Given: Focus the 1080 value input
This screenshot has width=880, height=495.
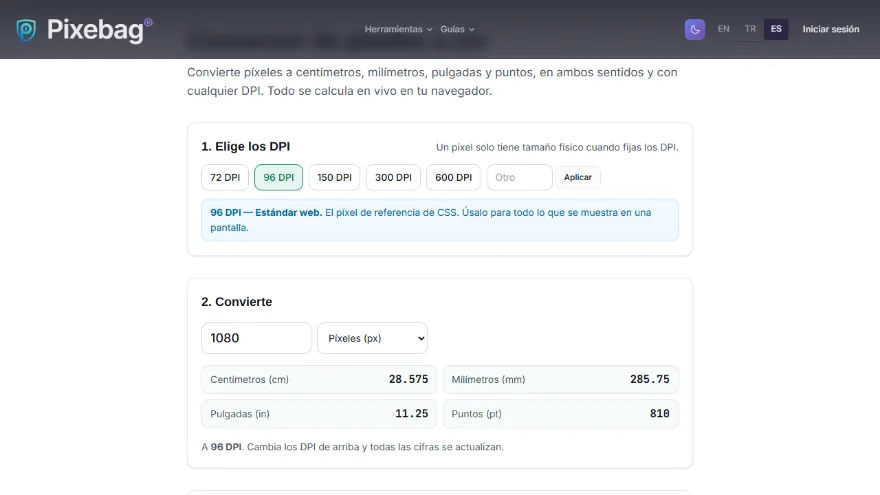Looking at the screenshot, I should tap(256, 338).
